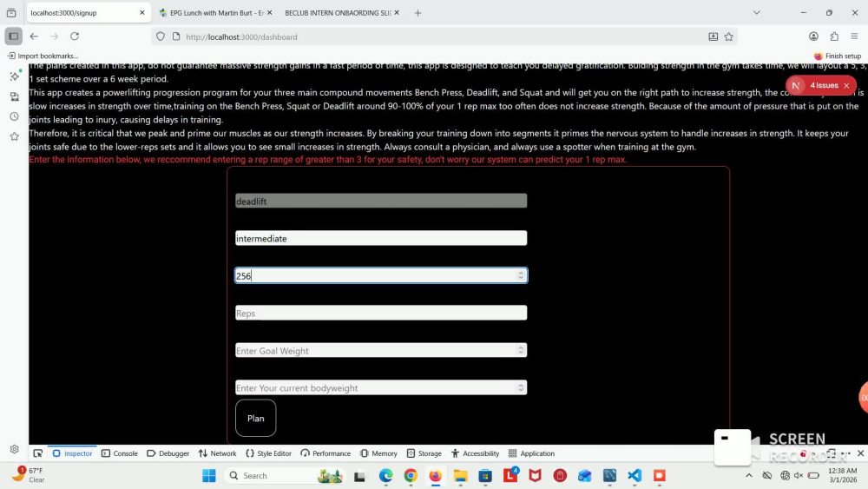Open the weather widget showing 67°F

[29, 475]
